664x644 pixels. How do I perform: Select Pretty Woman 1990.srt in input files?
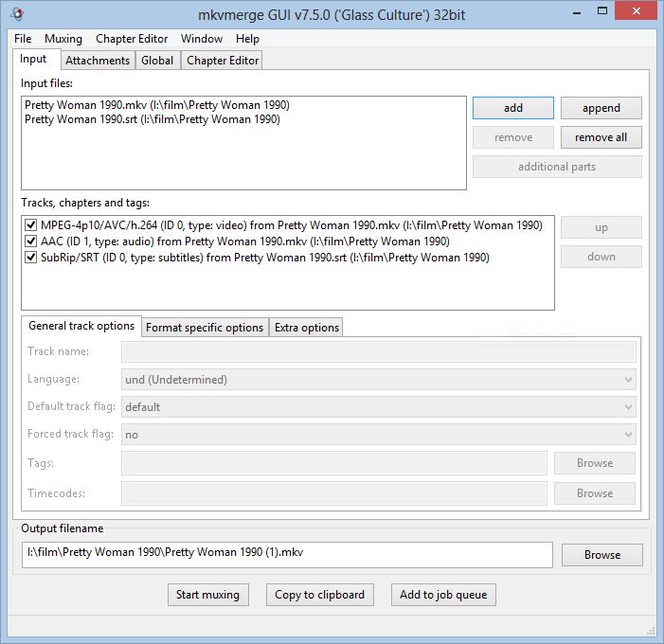click(x=153, y=119)
